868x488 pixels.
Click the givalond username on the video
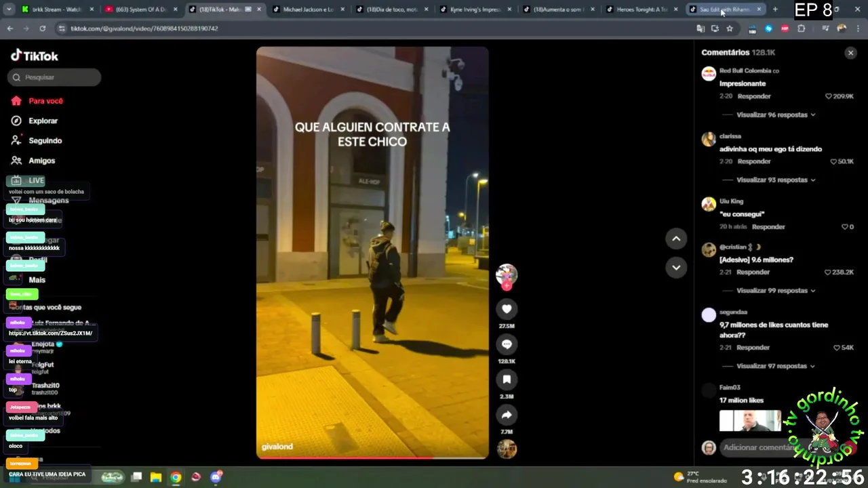[277, 447]
